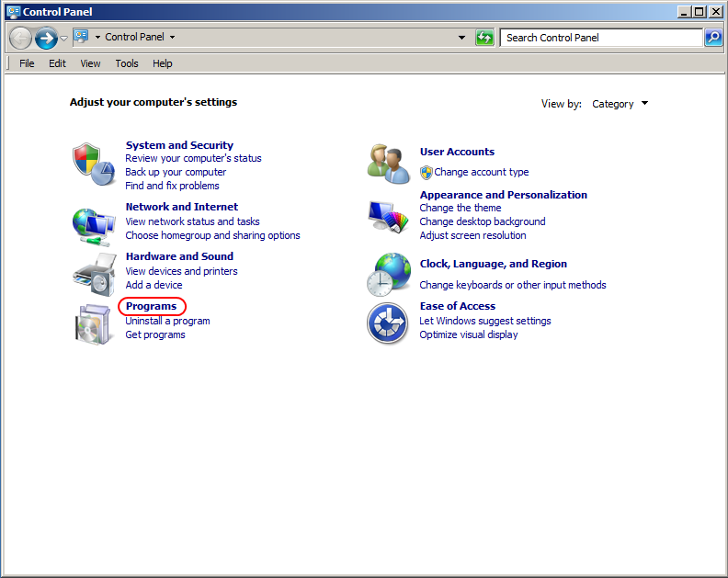
Task: Open the Programs category heading
Action: (x=152, y=306)
